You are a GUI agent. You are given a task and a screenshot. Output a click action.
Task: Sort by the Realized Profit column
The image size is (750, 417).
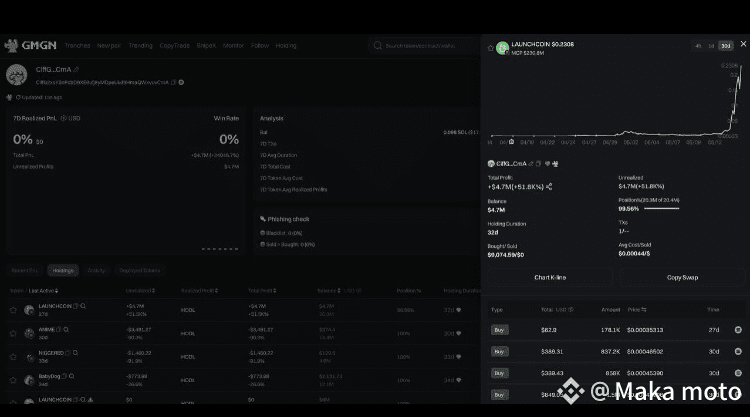click(199, 291)
